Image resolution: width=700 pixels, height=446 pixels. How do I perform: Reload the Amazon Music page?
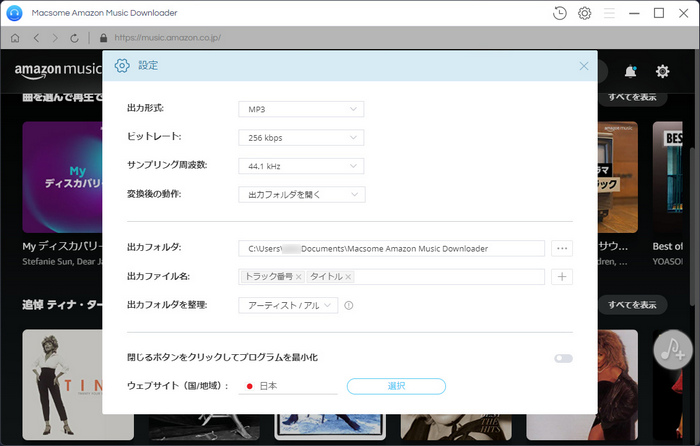tap(75, 38)
